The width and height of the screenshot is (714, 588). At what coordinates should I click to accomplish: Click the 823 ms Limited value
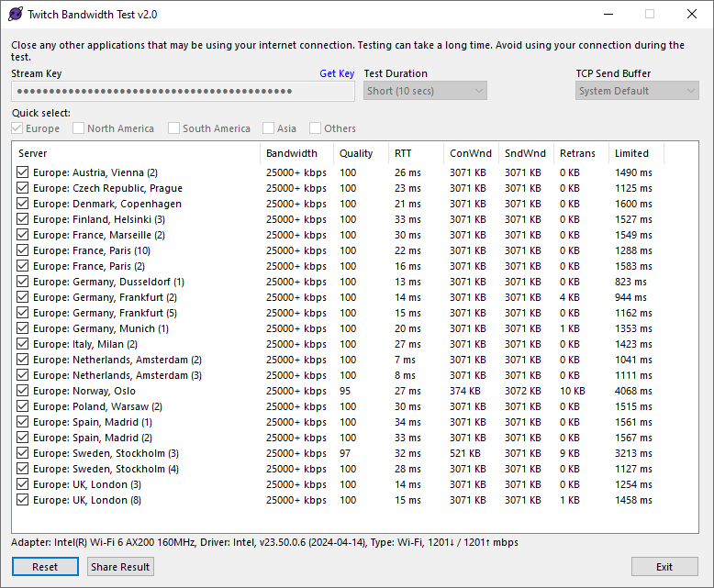(x=630, y=282)
